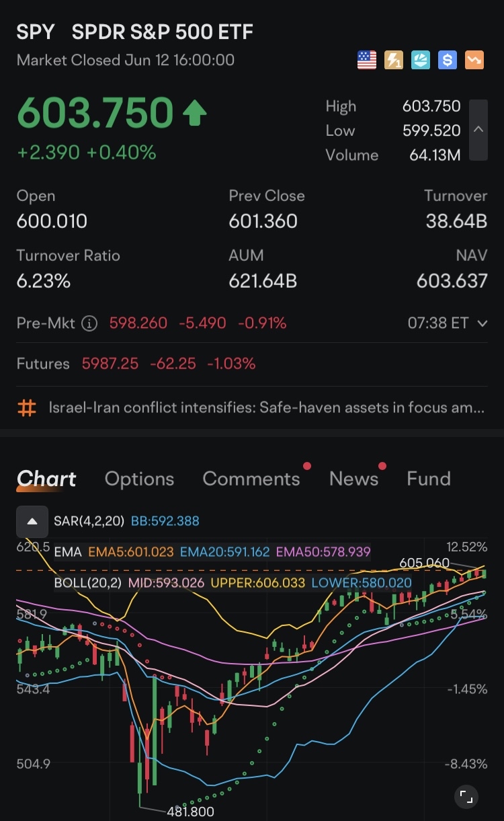Expand chart to fullscreen view

point(466,797)
